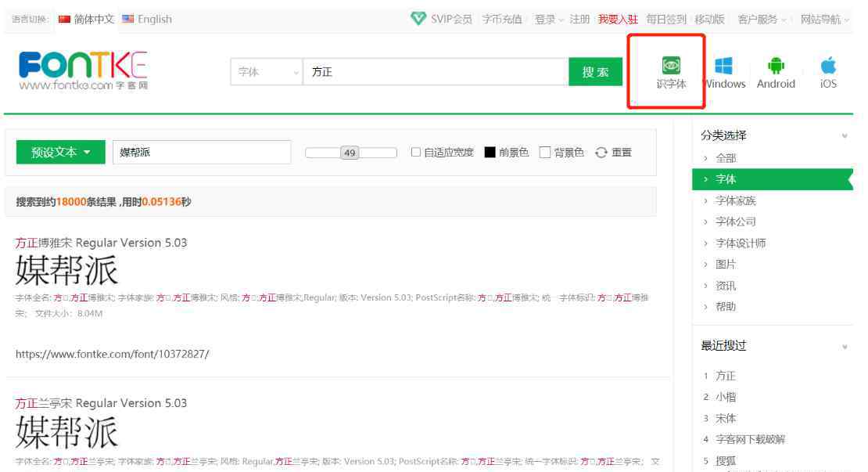Screen dimensions: 868x472
Task: Switch language to English
Action: point(155,20)
